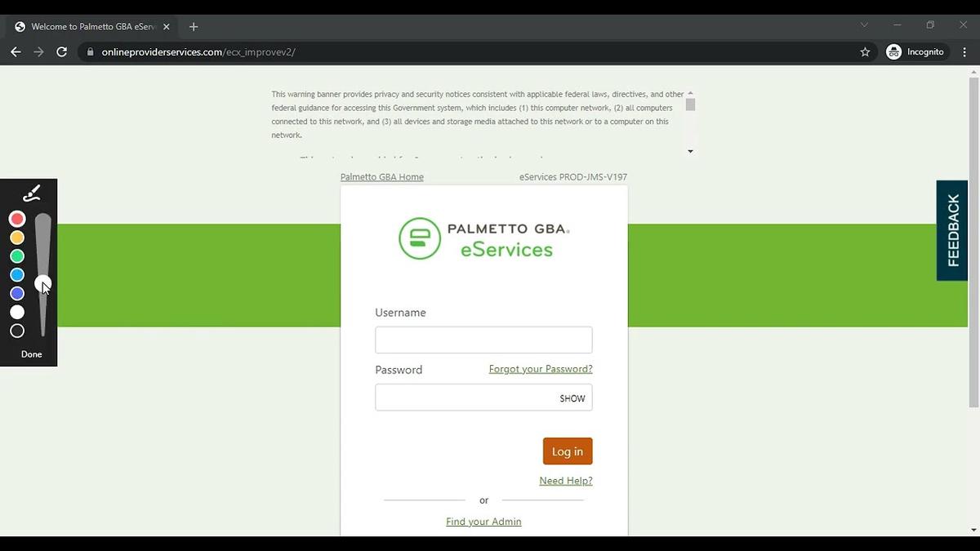Open the Palmetto GBA Home link
Screen dimensions: 980x551
[381, 177]
